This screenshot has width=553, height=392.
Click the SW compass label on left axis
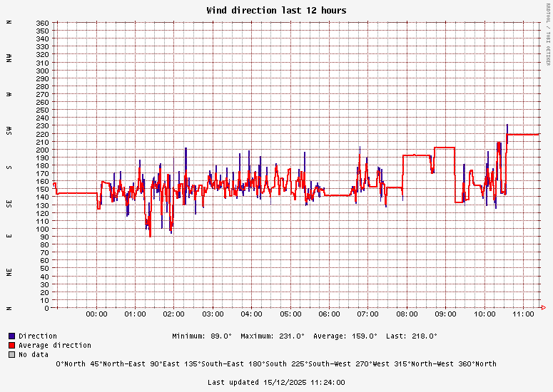[9, 130]
